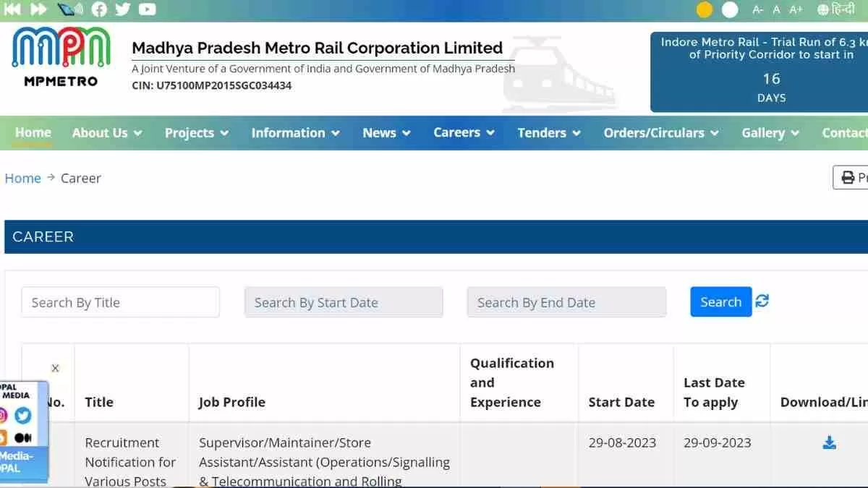The image size is (868, 488).
Task: Expand the Careers menu
Action: [x=464, y=133]
